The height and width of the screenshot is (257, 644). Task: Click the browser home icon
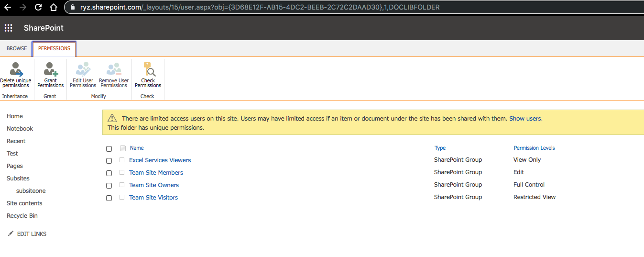click(54, 7)
